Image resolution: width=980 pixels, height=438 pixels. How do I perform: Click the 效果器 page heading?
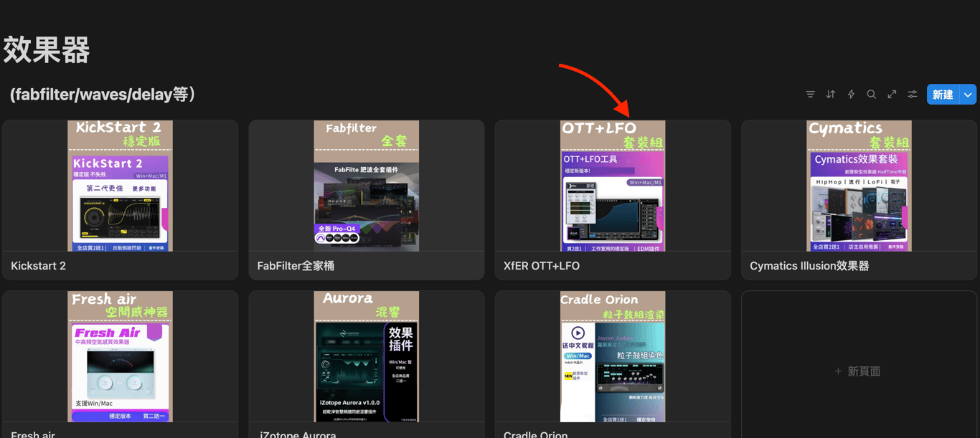47,50
